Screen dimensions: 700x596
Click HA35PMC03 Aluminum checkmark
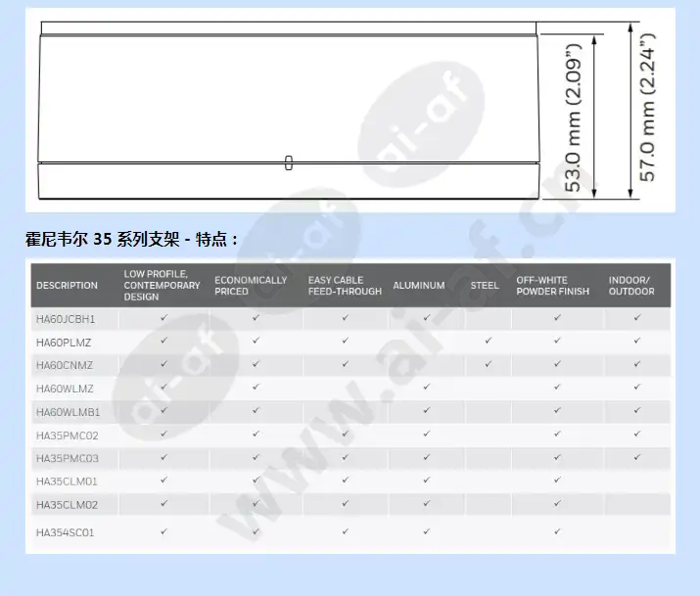pos(426,457)
